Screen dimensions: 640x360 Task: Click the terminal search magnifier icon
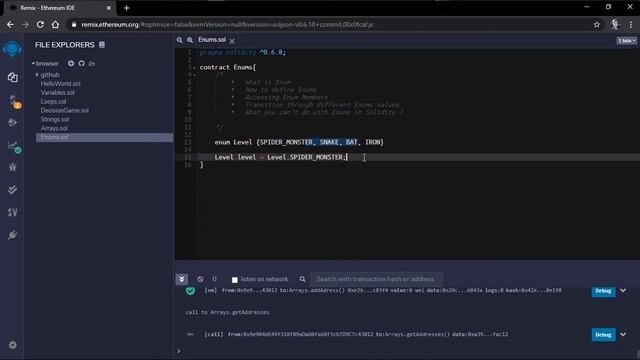[x=302, y=279]
